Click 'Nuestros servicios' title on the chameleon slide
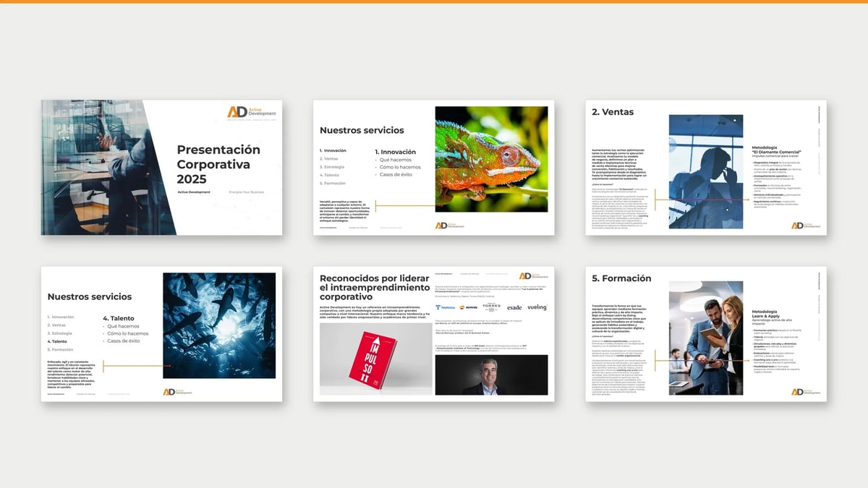 coord(362,130)
